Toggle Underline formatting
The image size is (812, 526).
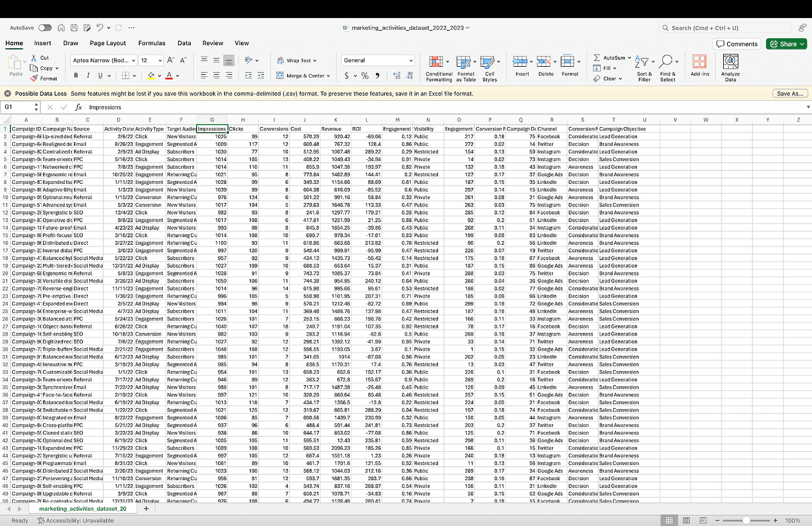pyautogui.click(x=100, y=75)
